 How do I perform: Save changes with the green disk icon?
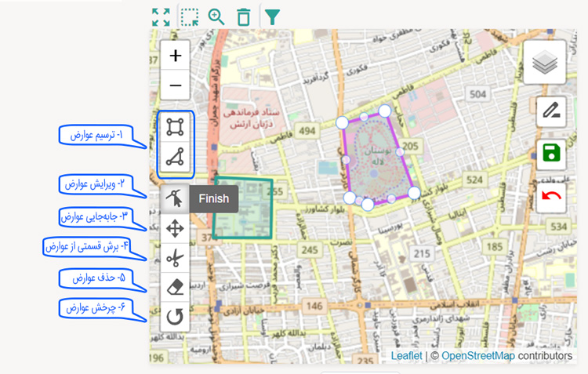551,153
